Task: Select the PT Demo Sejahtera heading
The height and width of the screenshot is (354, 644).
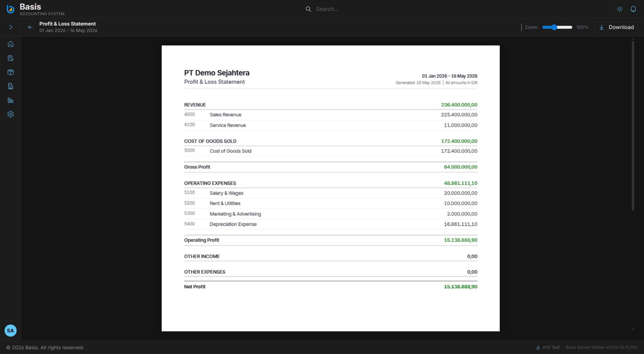Action: 217,73
